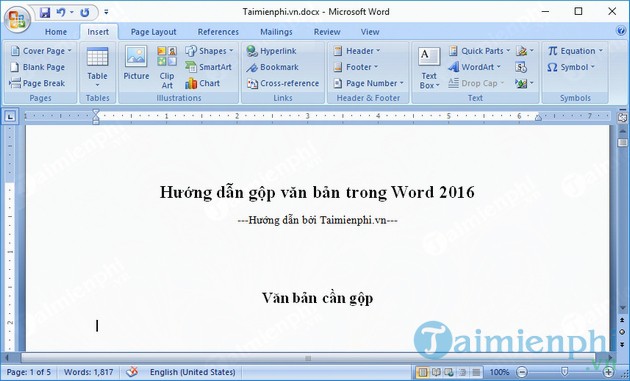Open the Mailings tab
Viewport: 630px width, 381px height.
click(276, 32)
